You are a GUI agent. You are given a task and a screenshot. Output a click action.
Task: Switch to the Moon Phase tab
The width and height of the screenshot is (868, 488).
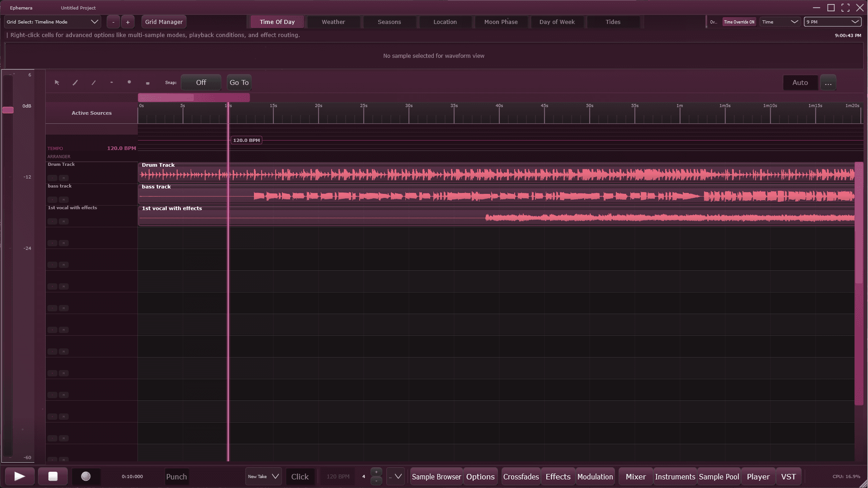[501, 22]
